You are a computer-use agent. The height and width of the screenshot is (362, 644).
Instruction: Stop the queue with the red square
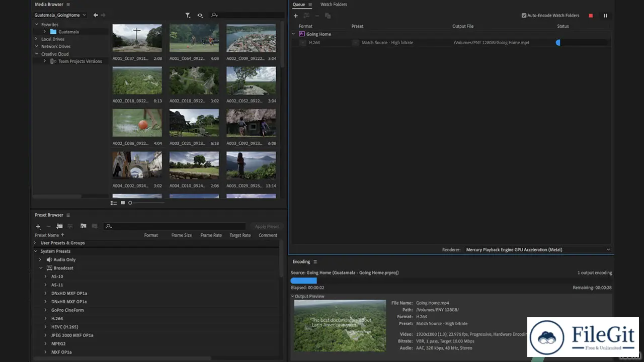point(591,16)
